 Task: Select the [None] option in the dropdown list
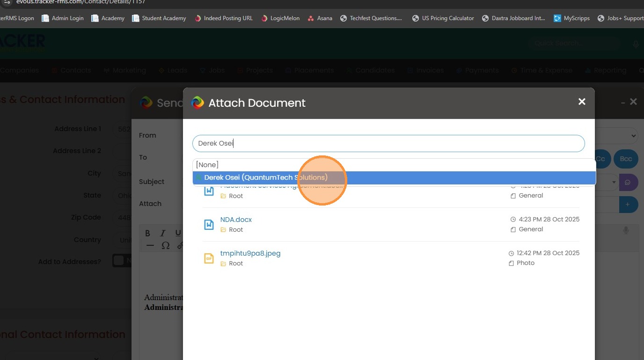click(x=394, y=165)
